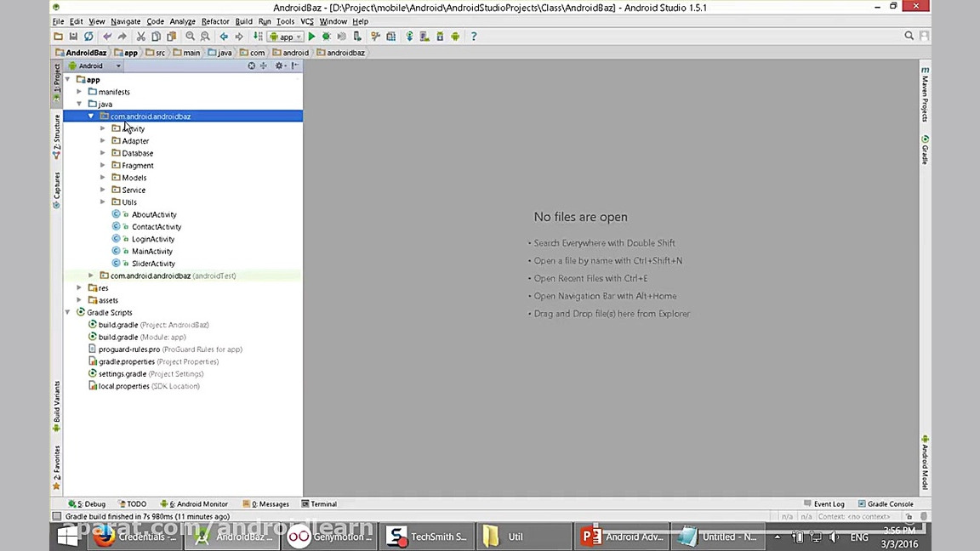The image size is (980, 551).
Task: Click the Help question mark icon
Action: (x=474, y=37)
